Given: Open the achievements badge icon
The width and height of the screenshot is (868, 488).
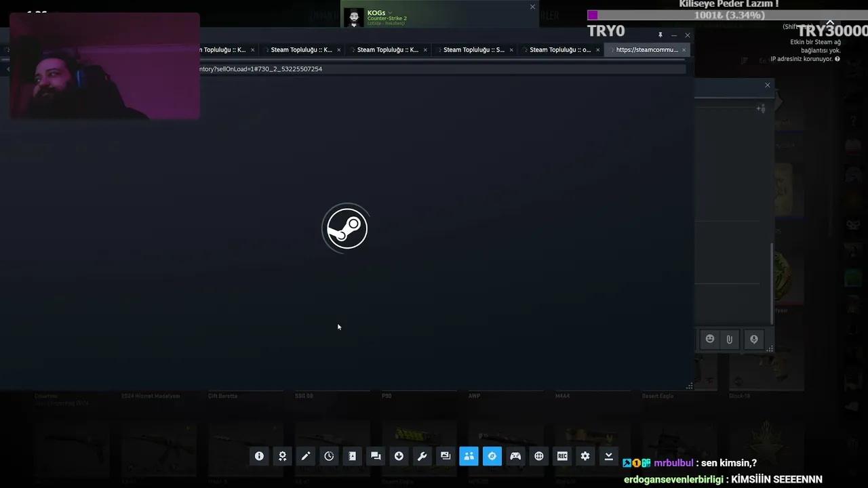Looking at the screenshot, I should coord(283,456).
